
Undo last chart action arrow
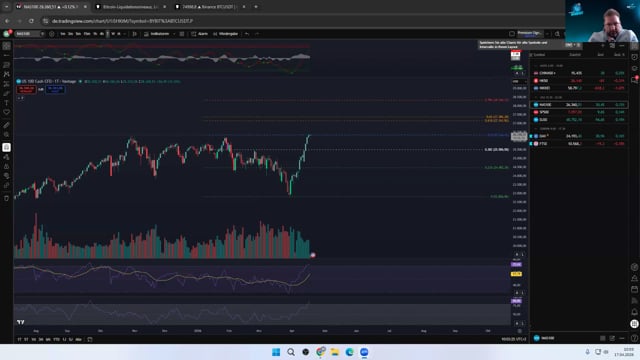tap(247, 34)
